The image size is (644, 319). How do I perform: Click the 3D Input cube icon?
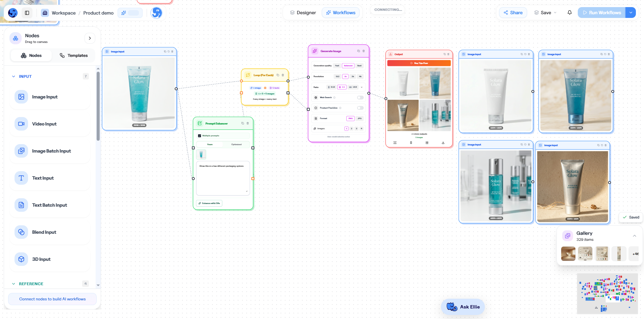(x=21, y=259)
